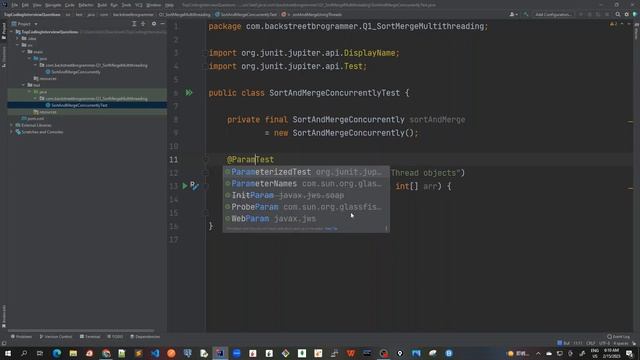Open the Version Control tool window tab
Image resolution: width=640 pixels, height=360 pixels.
[x=56, y=337]
